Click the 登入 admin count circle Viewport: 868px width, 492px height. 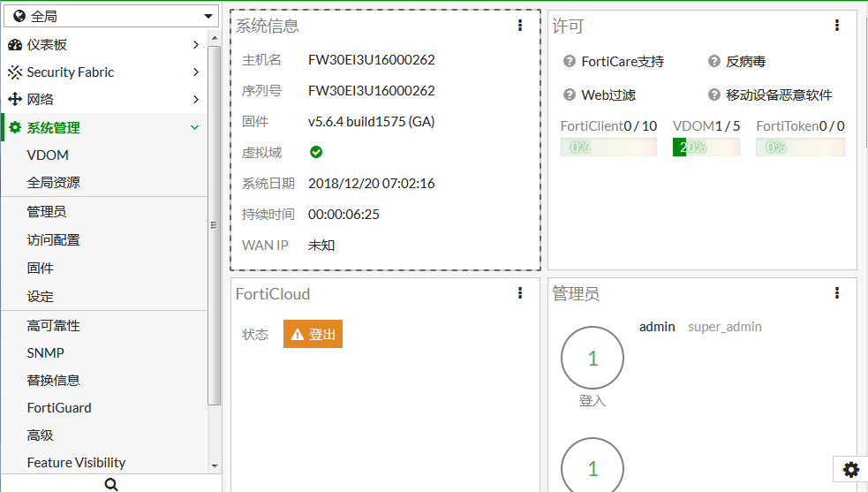tap(593, 358)
